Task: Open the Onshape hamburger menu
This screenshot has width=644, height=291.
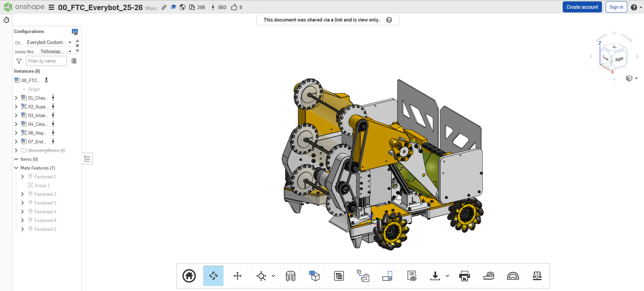Action: 51,7
